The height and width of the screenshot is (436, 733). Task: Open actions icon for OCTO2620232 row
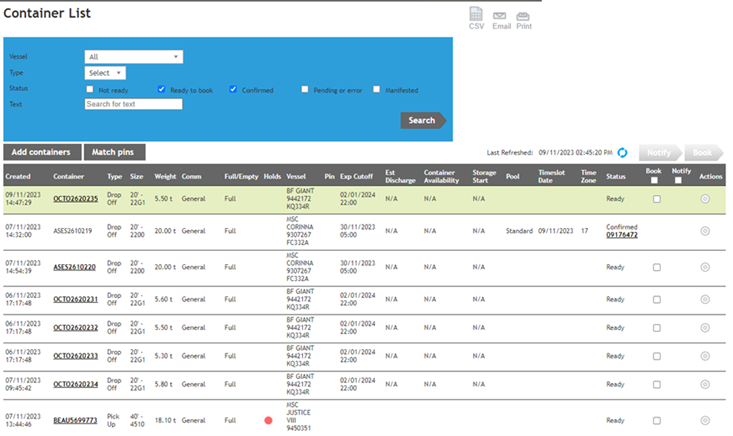(x=705, y=328)
